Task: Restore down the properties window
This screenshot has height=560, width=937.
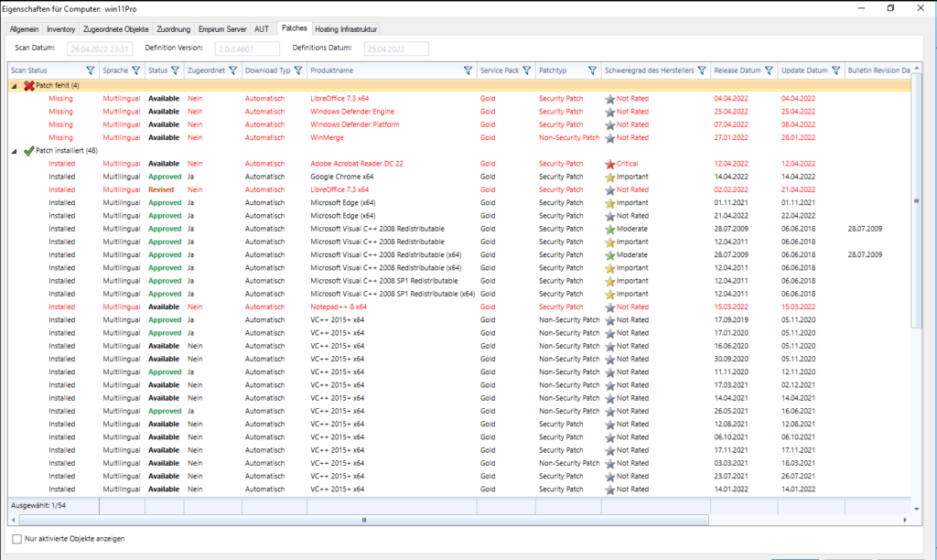Action: click(x=890, y=7)
